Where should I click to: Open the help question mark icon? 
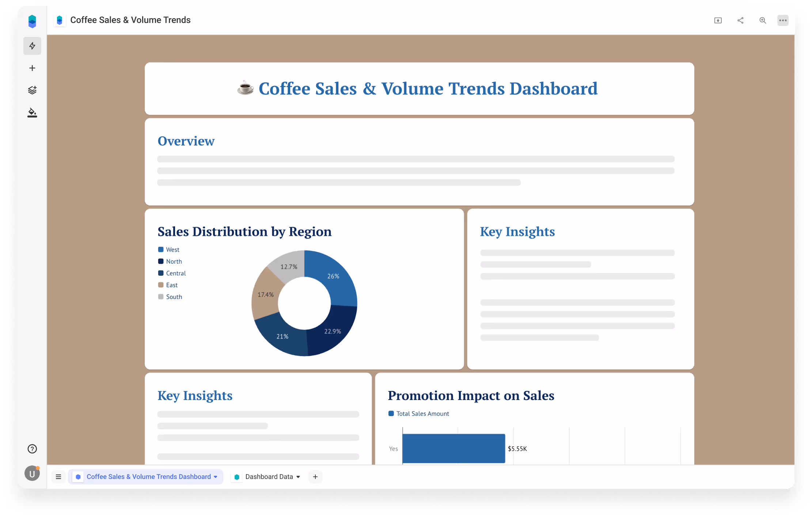pyautogui.click(x=32, y=449)
